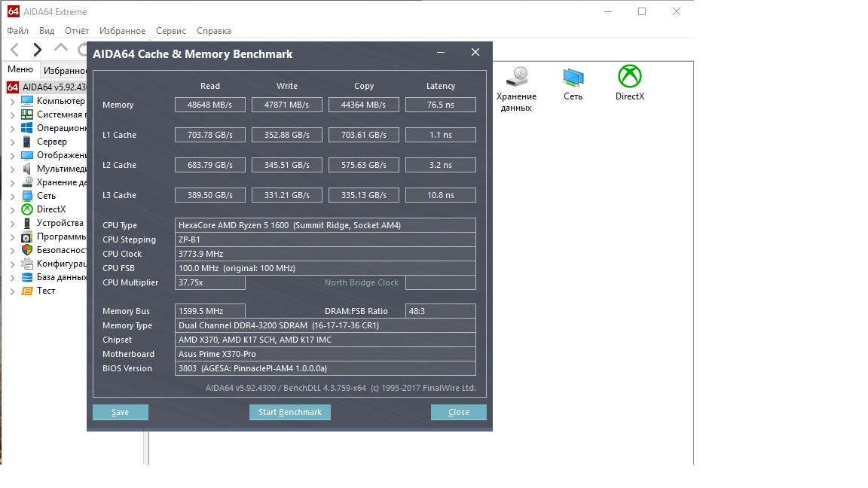Click the DirectX Xbox icon in tree
868x488 pixels.
pos(26,209)
